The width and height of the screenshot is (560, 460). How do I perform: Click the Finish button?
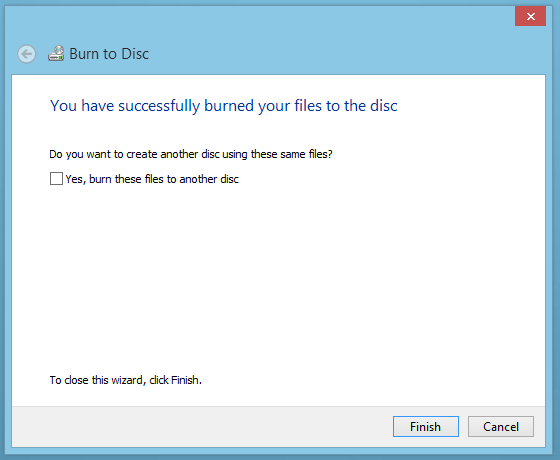(x=426, y=426)
